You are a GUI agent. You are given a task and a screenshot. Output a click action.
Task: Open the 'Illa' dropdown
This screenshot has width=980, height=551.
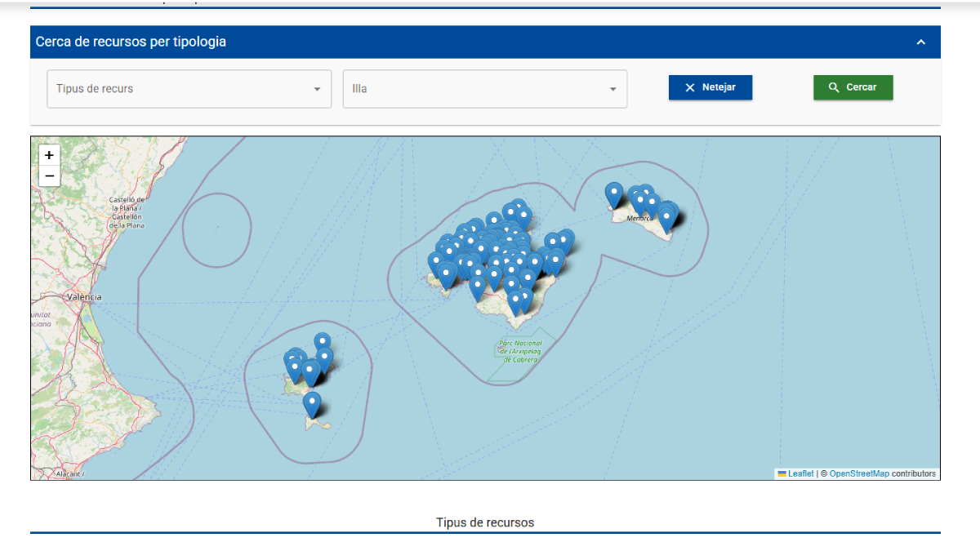click(x=484, y=89)
